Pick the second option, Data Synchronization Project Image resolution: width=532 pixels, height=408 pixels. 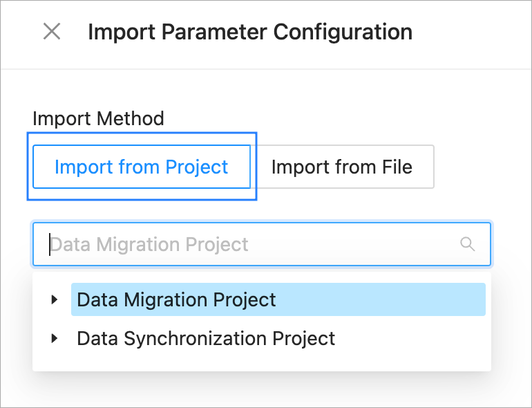point(206,338)
